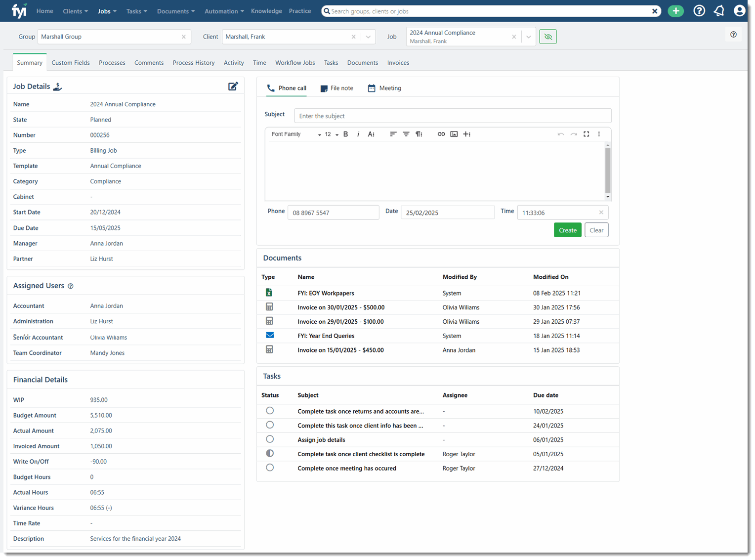Click the green Create button

(568, 230)
